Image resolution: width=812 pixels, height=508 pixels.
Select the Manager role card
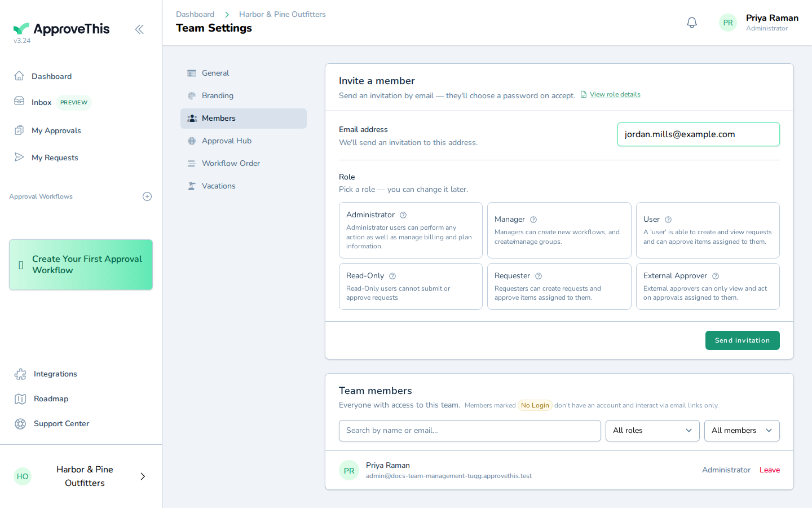(559, 230)
